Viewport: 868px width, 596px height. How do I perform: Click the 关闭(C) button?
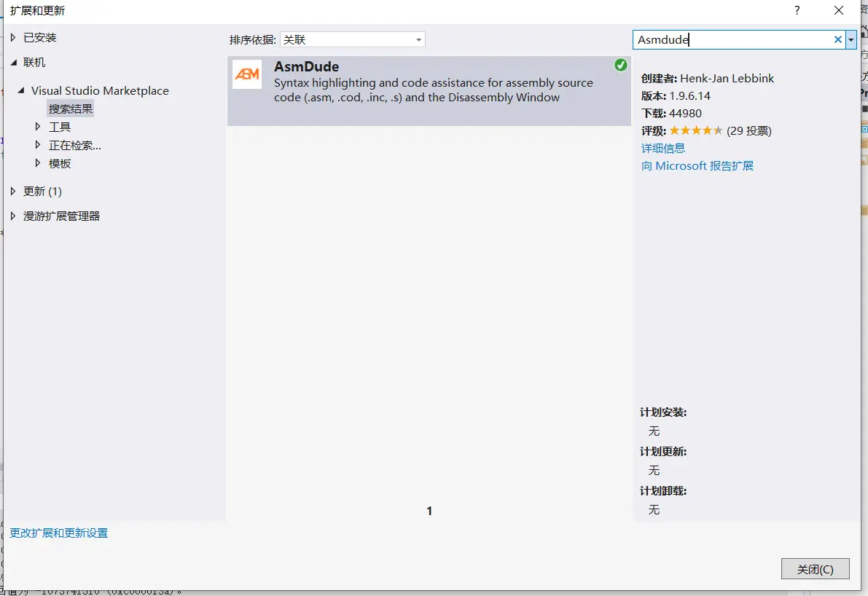[815, 568]
